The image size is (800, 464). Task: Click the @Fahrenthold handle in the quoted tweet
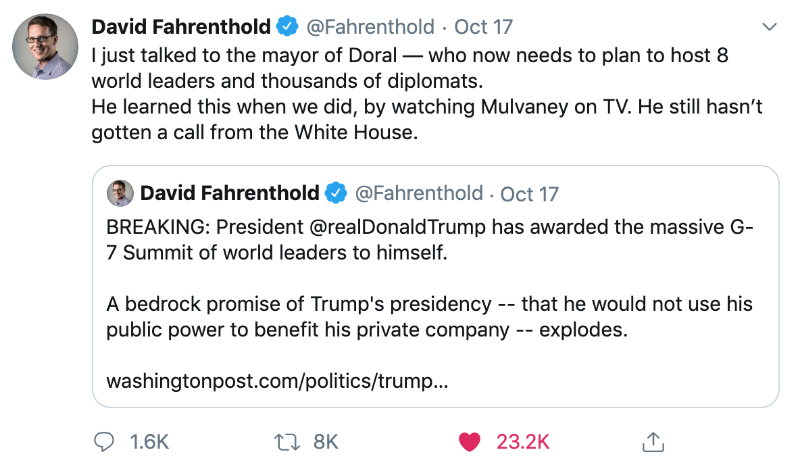(418, 193)
